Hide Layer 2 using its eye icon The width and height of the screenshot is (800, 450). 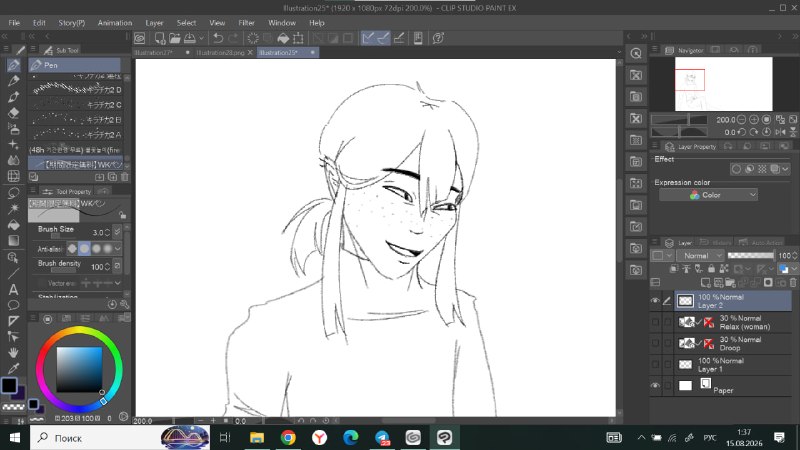[x=655, y=301]
